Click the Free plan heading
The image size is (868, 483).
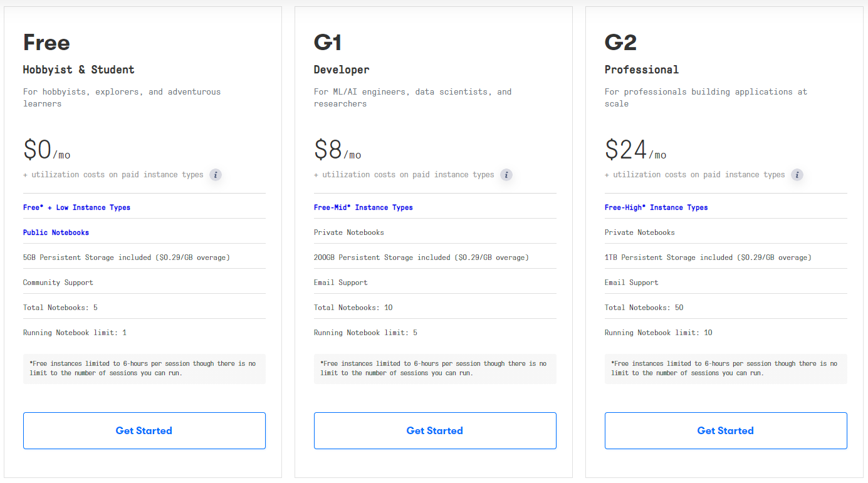[x=46, y=43]
